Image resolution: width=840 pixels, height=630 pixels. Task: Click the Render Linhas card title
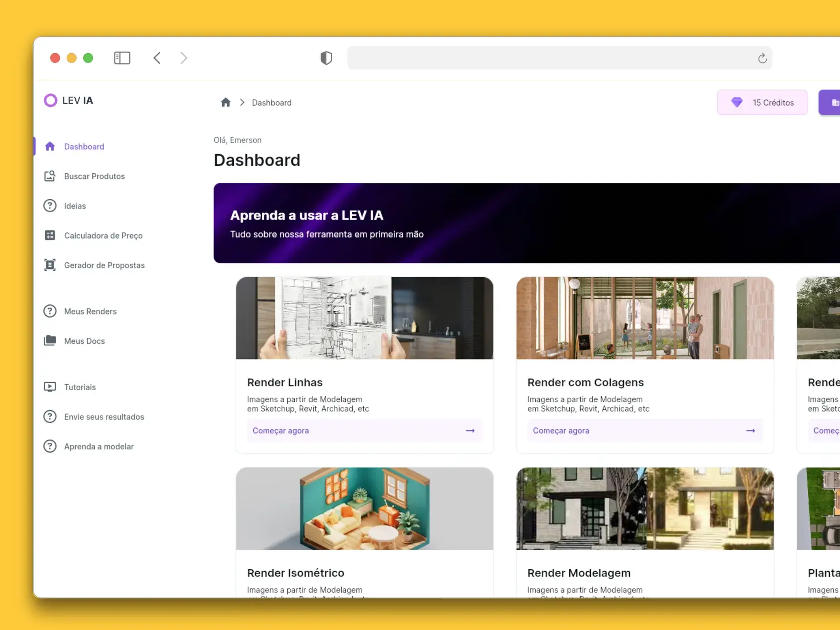(285, 382)
